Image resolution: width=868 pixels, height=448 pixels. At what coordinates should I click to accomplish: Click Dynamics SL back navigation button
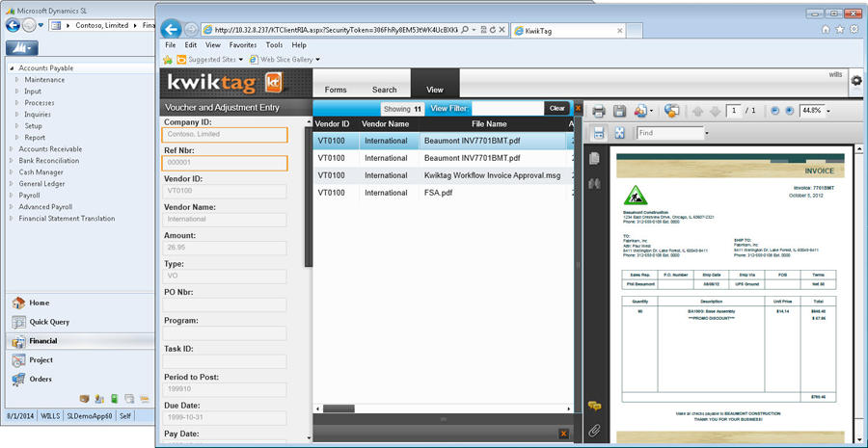pyautogui.click(x=13, y=25)
